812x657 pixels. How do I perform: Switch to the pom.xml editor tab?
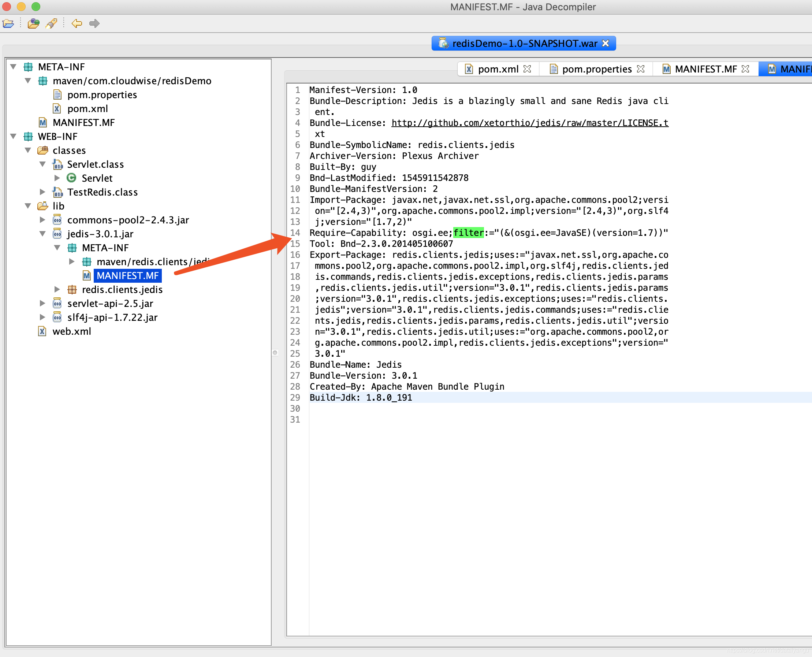pyautogui.click(x=498, y=69)
